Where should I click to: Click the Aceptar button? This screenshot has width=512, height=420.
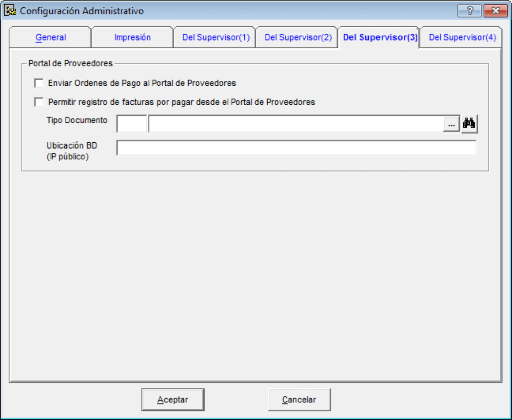click(173, 400)
